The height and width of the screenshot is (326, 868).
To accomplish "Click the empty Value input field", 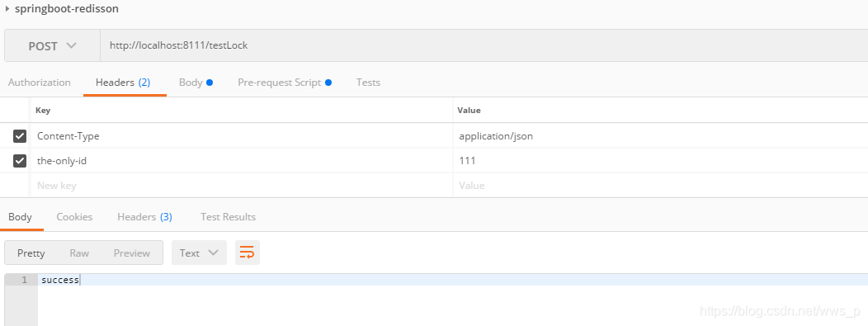I will pyautogui.click(x=660, y=186).
